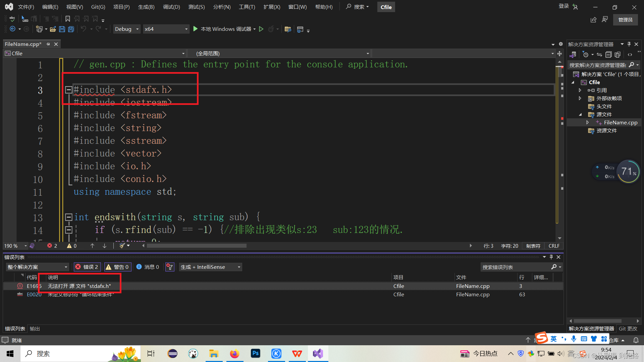The image size is (644, 362).
Task: Click the Solution Explorer horizontal scrollbar thumb
Action: (598, 321)
